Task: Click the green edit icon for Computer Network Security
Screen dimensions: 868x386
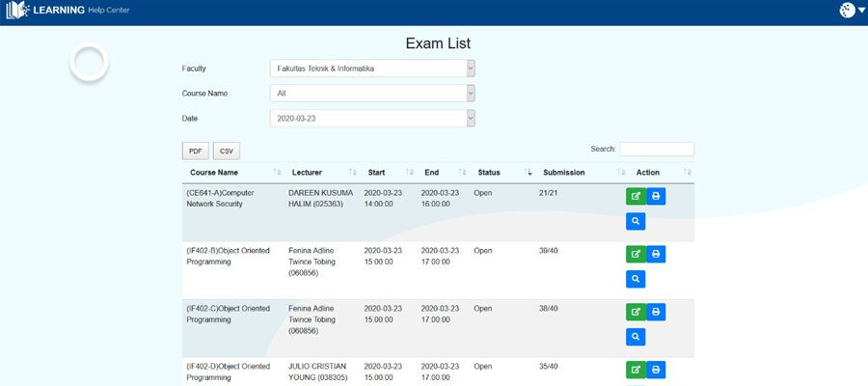Action: pyautogui.click(x=636, y=197)
